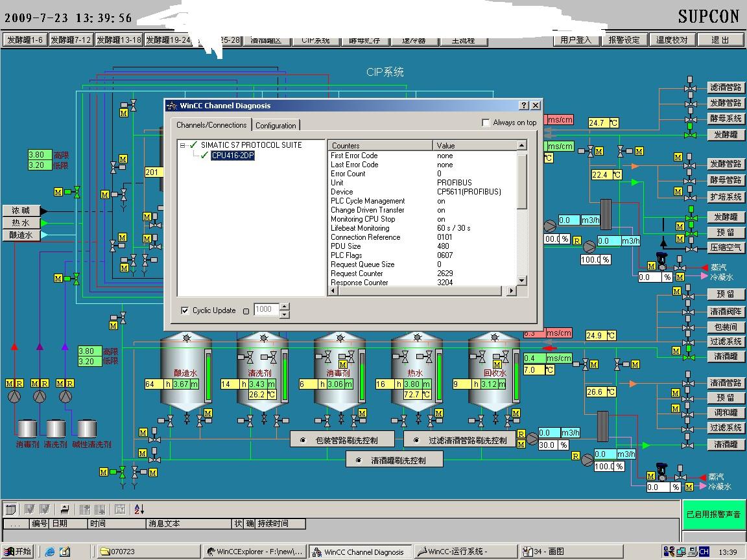Open 温度校对 temperature calibration
The image size is (747, 560).
672,40
